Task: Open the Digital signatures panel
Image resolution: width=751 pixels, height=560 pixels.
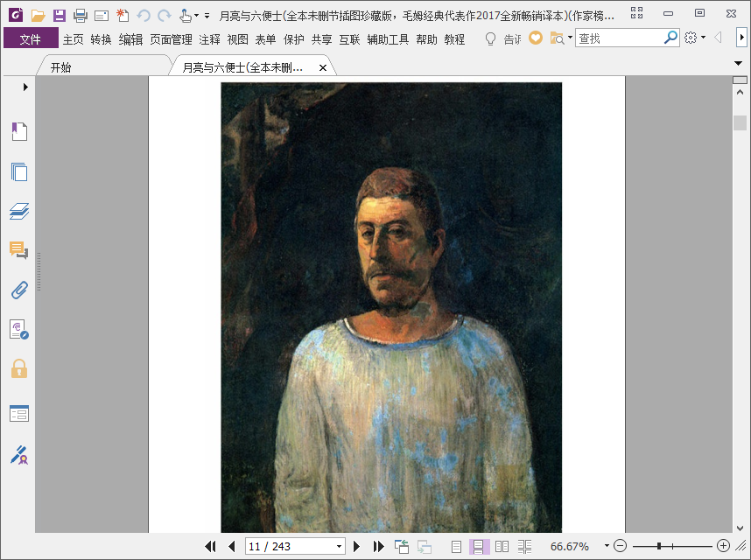Action: 19,330
